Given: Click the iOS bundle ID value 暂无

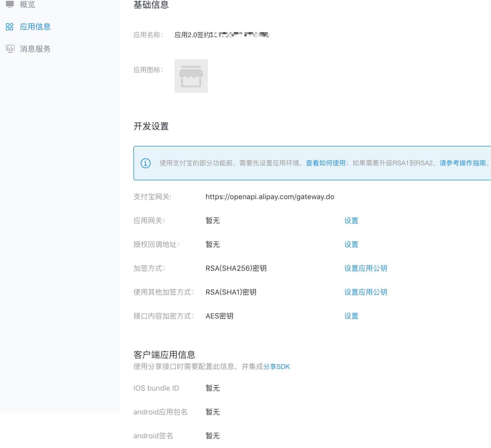Looking at the screenshot, I should click(212, 388).
